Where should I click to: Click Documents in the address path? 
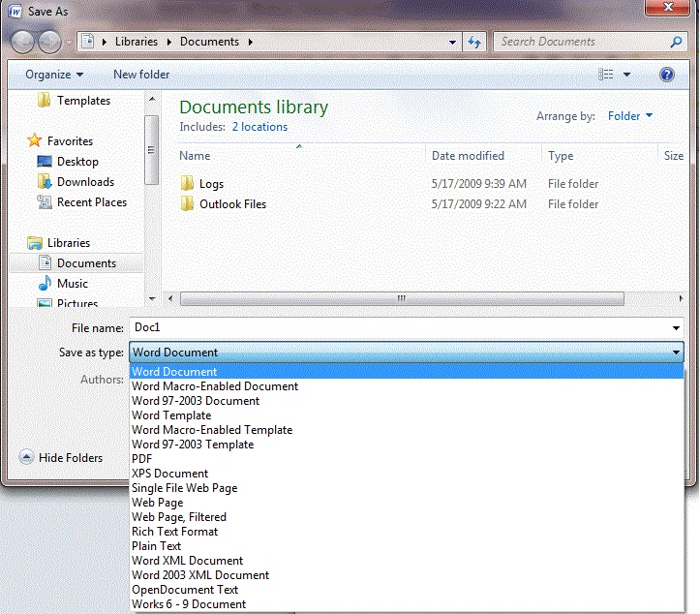point(209,42)
